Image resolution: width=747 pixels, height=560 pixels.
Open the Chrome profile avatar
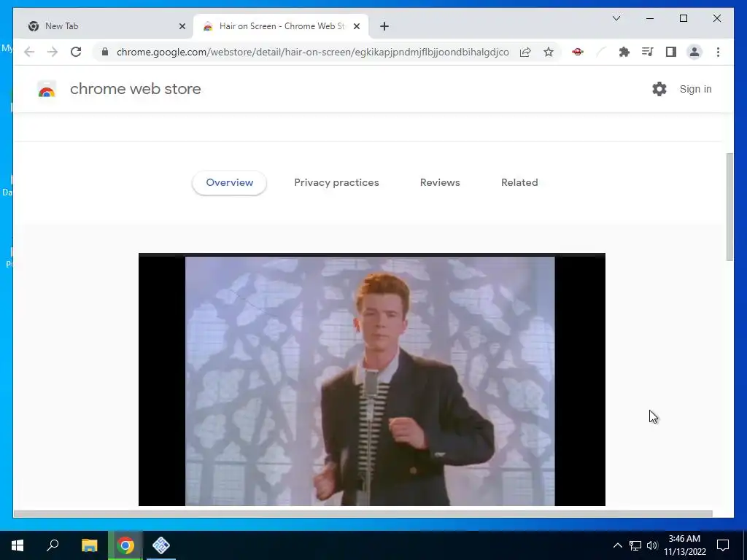tap(694, 52)
